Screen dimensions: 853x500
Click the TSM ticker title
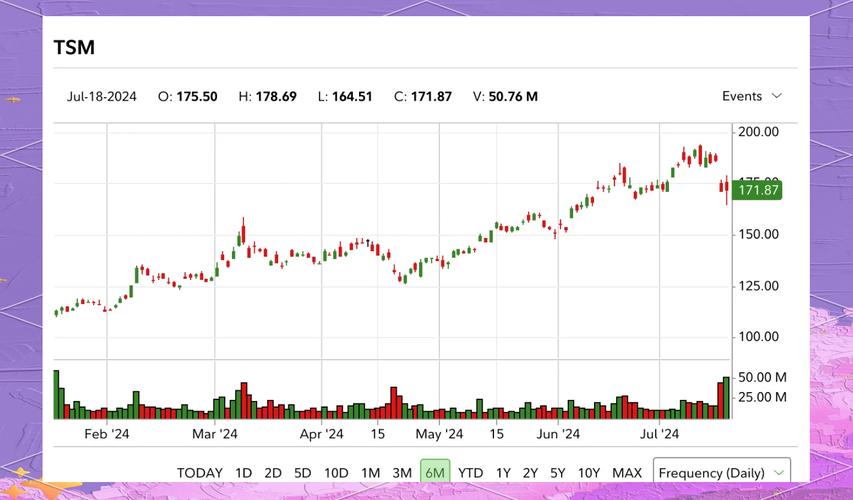[74, 47]
